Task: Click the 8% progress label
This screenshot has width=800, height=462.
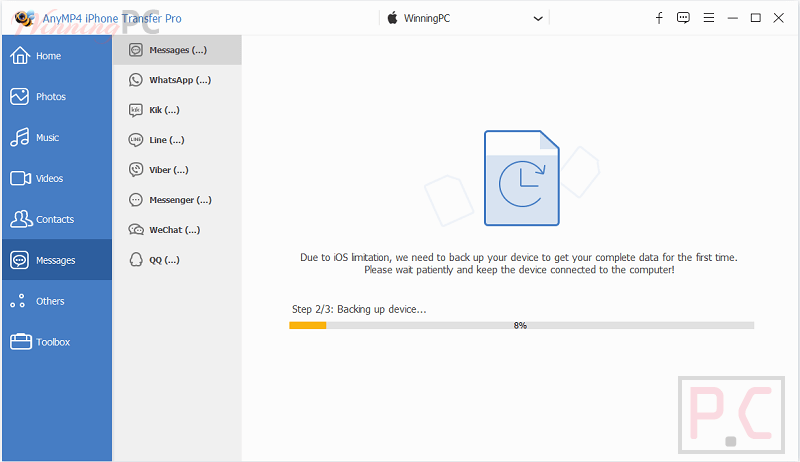Action: 520,325
